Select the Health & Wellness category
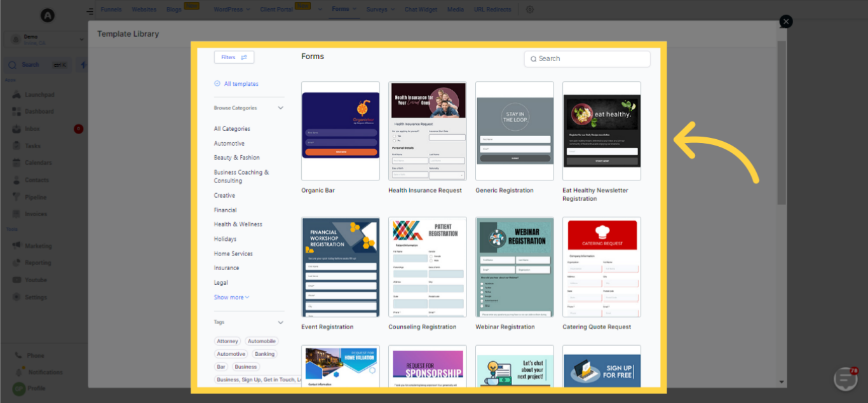Image resolution: width=868 pixels, height=403 pixels. coord(238,224)
